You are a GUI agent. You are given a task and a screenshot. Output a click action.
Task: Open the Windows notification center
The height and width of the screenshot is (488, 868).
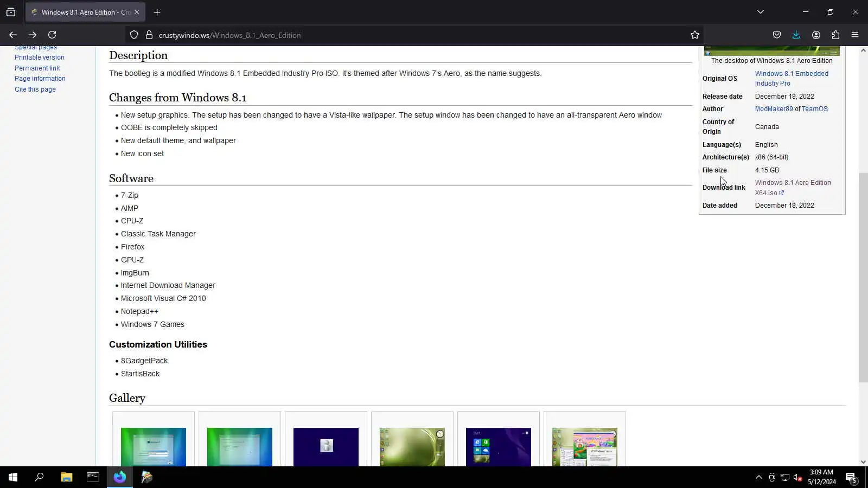(x=851, y=477)
